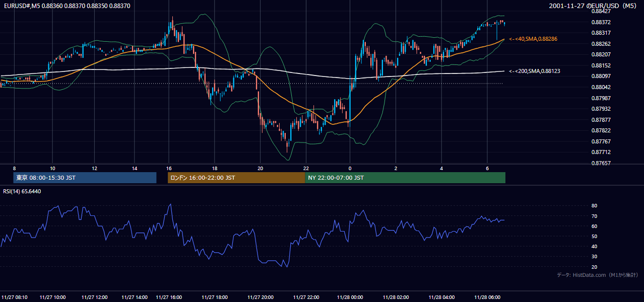Click the 11/27 20:00 time axis label
The height and width of the screenshot is (302, 644).
click(x=261, y=297)
